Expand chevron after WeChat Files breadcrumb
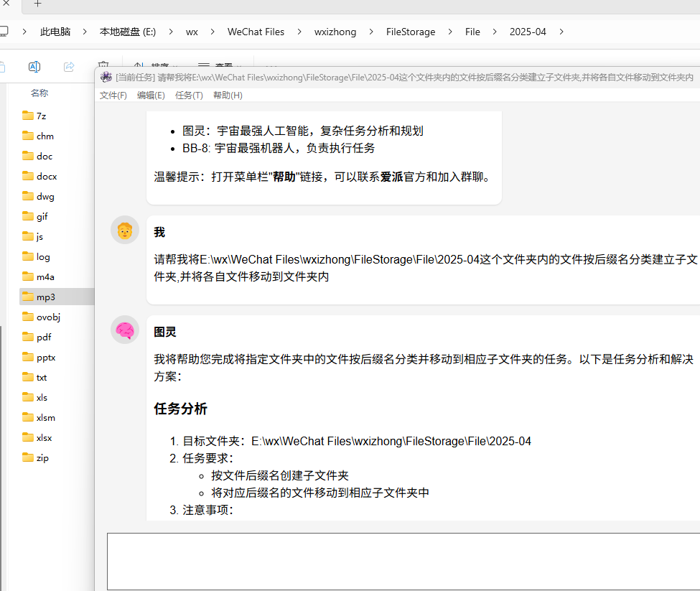Image resolution: width=700 pixels, height=591 pixels. 299,32
